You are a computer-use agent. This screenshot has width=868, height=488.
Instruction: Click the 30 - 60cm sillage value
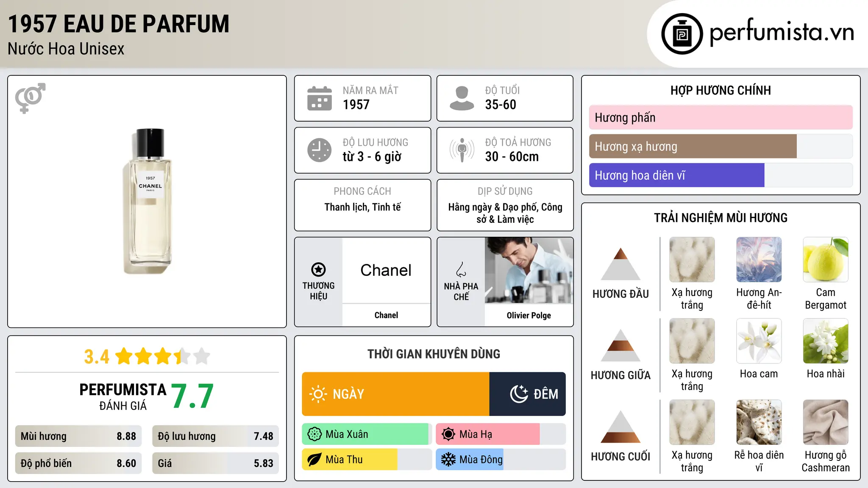[x=512, y=157]
